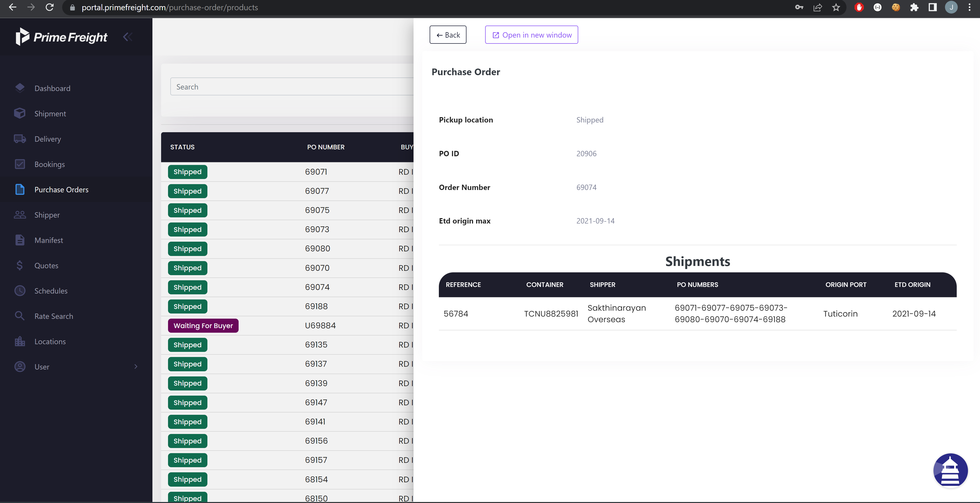980x503 pixels.
Task: Click the Delivery truck icon
Action: coord(20,139)
